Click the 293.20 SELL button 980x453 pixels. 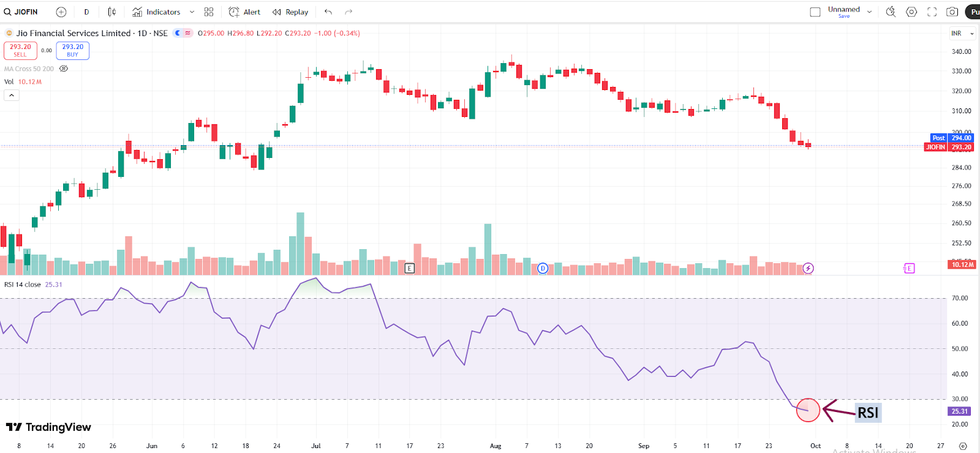[x=20, y=50]
